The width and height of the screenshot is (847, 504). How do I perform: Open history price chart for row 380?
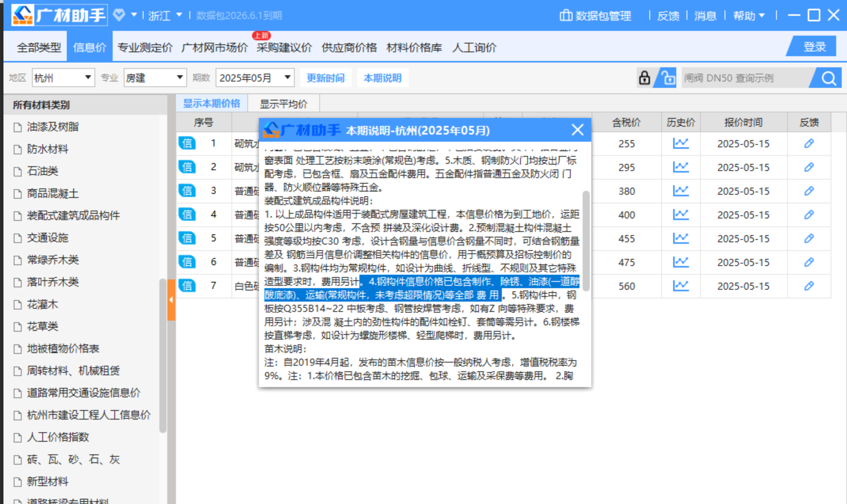point(680,191)
